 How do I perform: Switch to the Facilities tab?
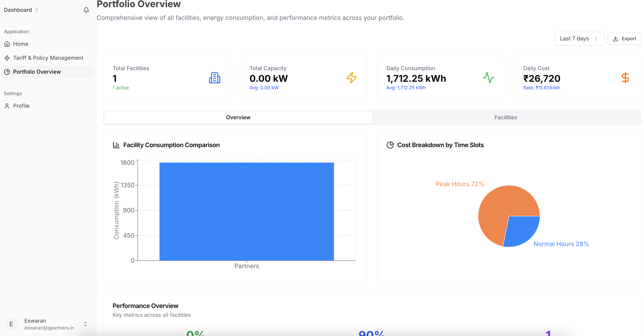point(506,118)
